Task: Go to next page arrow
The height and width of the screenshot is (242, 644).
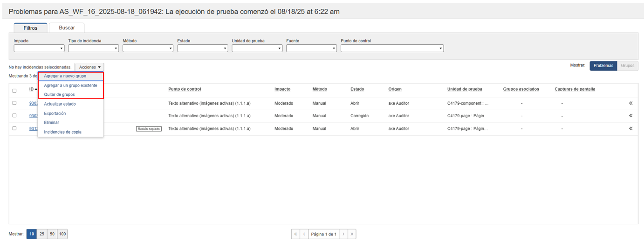Action: point(343,234)
